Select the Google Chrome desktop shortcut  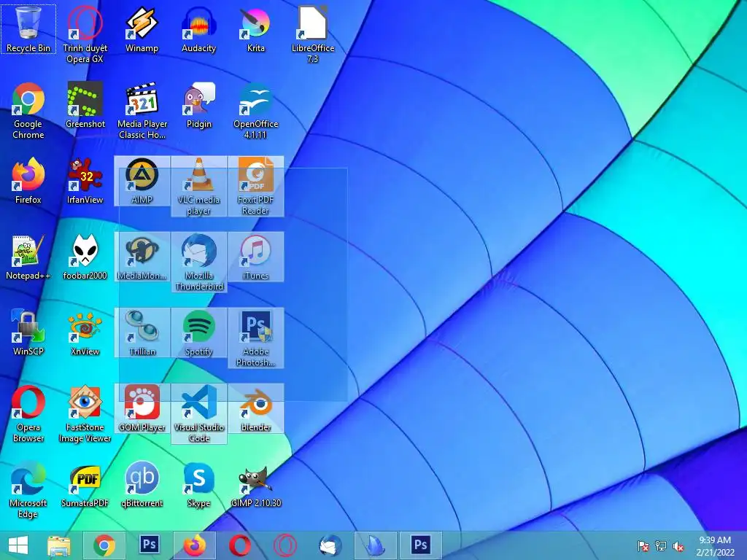pyautogui.click(x=28, y=111)
